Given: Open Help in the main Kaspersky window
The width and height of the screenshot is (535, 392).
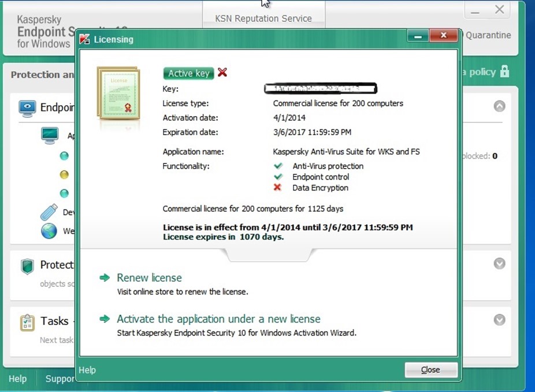Looking at the screenshot, I should point(18,379).
